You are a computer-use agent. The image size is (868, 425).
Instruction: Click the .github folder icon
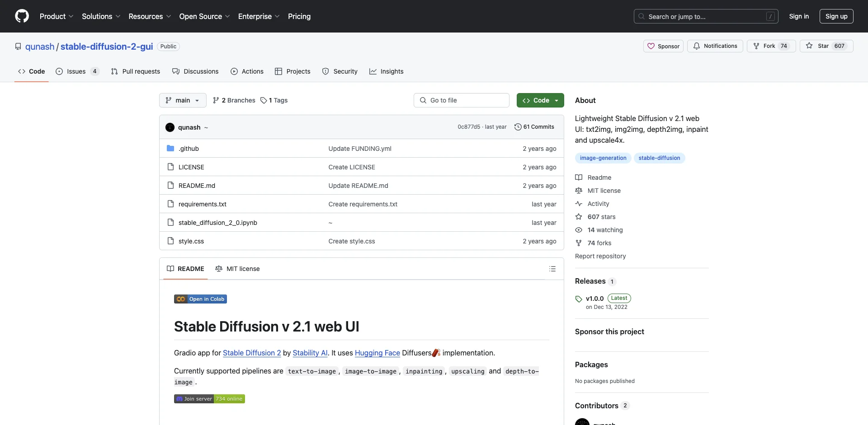click(170, 149)
